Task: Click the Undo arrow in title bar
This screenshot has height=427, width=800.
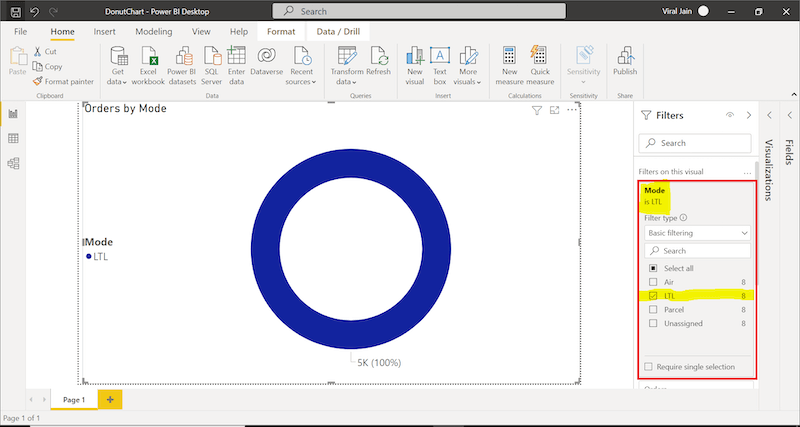Action: pyautogui.click(x=35, y=11)
